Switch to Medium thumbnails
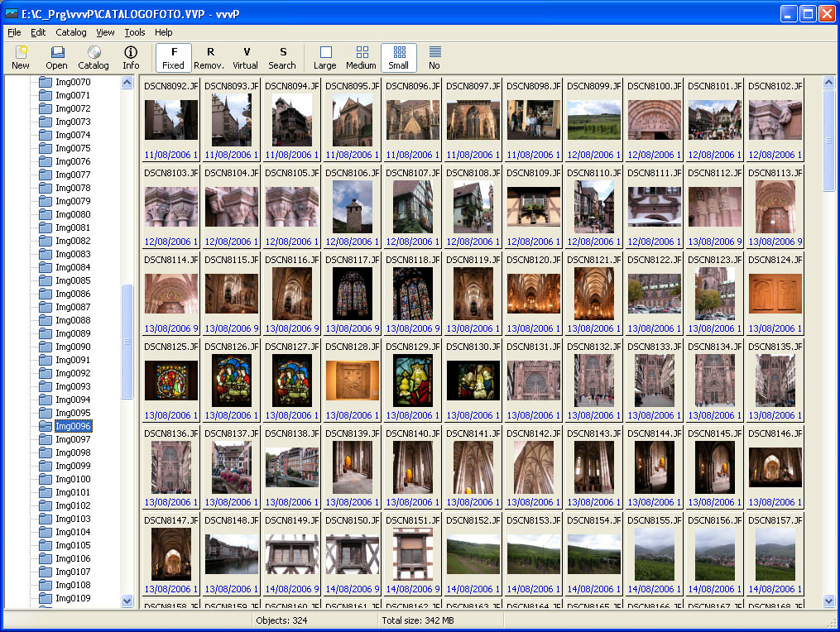Viewport: 840px width, 632px height. coord(362,57)
